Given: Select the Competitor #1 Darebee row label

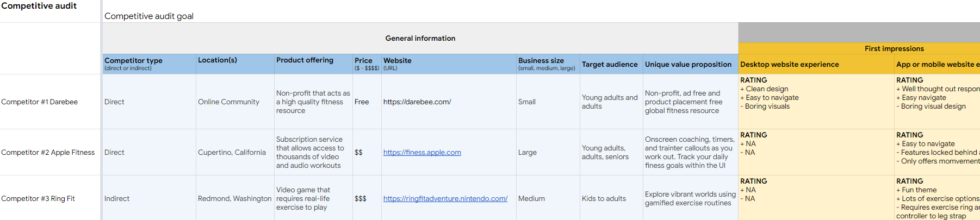Looking at the screenshot, I should pyautogui.click(x=40, y=102).
